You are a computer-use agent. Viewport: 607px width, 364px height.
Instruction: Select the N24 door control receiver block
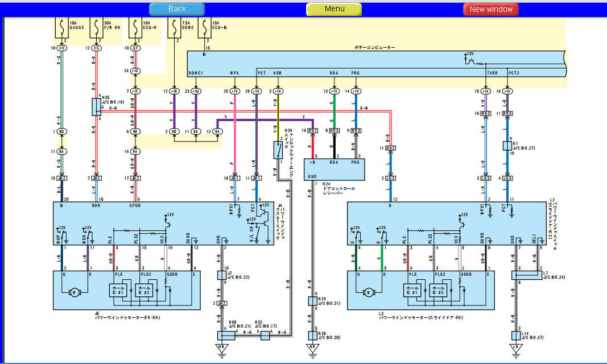coord(334,169)
